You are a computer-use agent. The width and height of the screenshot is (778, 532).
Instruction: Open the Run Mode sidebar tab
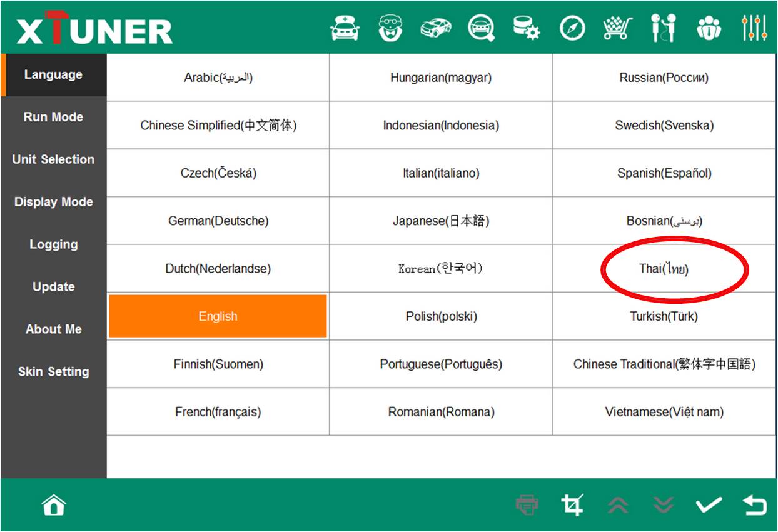(x=53, y=117)
